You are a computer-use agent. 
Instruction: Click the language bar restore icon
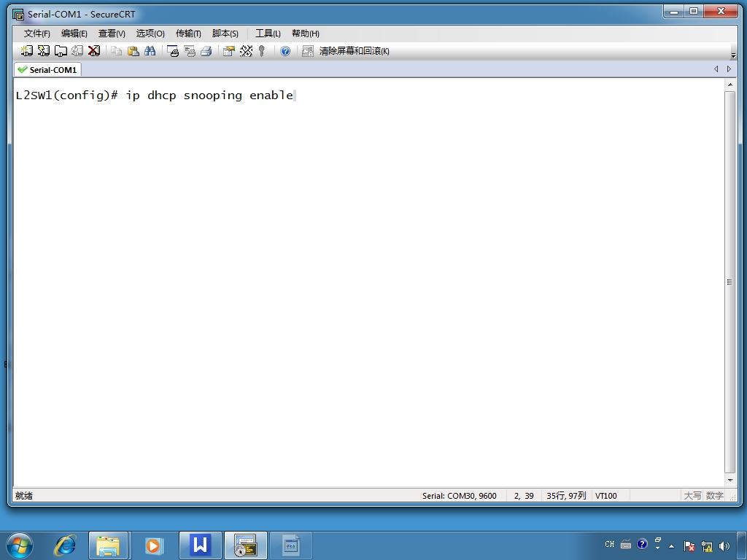658,540
